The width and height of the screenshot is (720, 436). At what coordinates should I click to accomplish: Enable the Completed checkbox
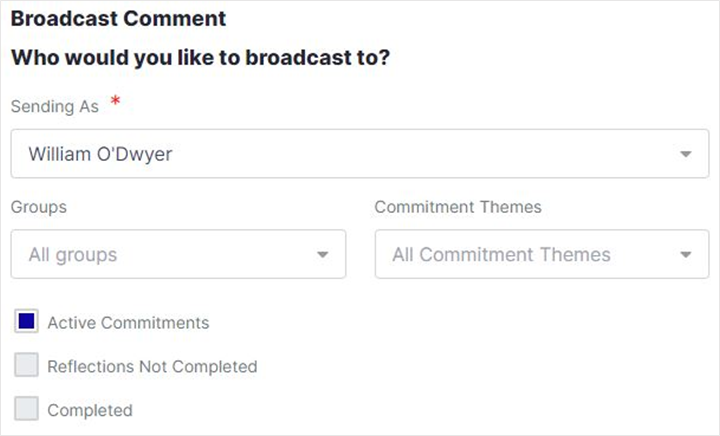point(27,409)
